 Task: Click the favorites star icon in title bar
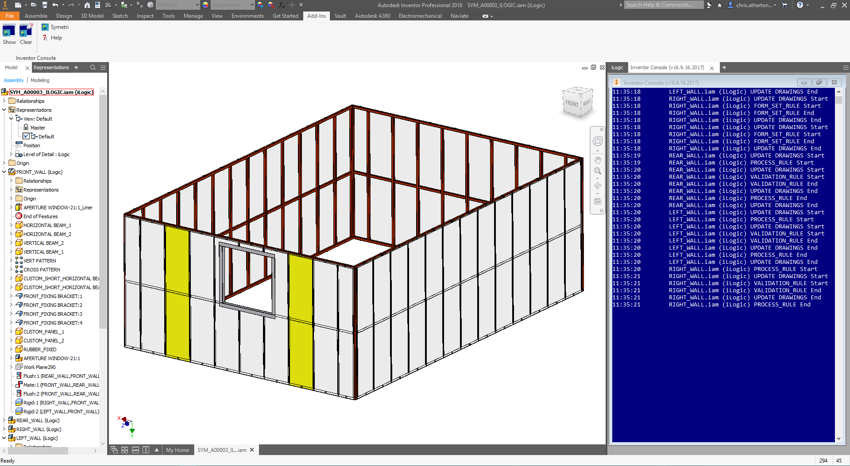719,5
